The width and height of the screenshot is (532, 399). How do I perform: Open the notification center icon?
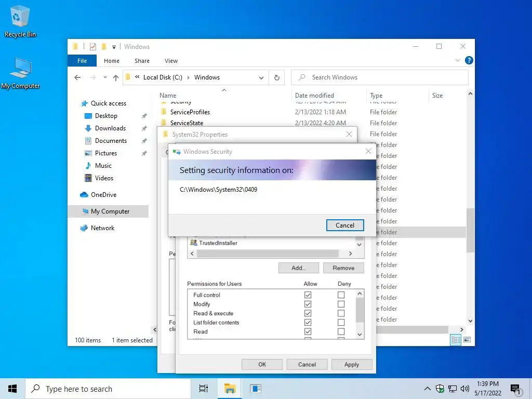click(x=516, y=390)
